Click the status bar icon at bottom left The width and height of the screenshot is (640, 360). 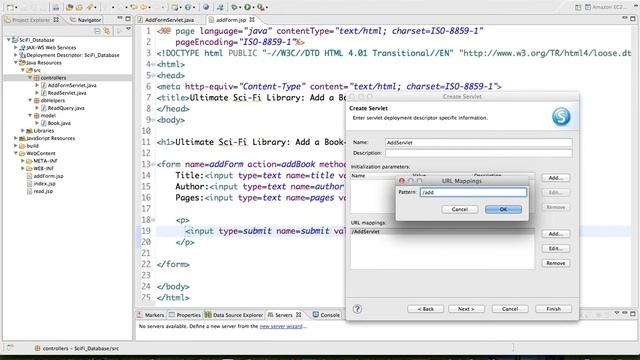10,347
